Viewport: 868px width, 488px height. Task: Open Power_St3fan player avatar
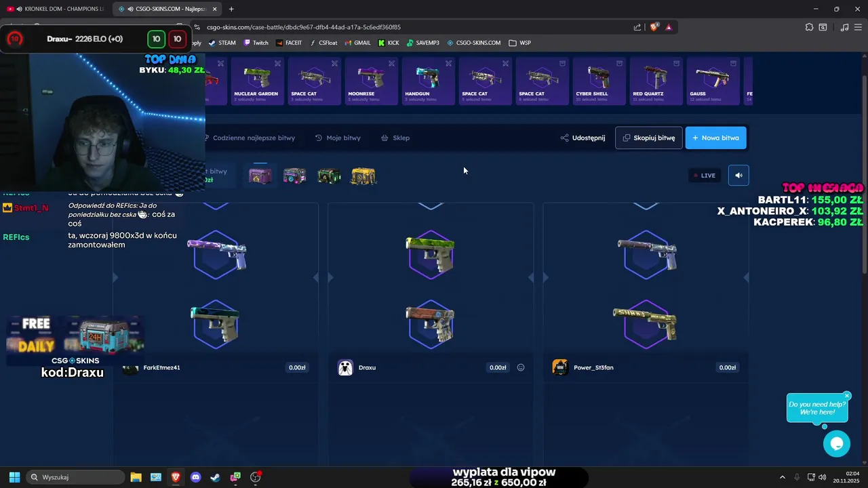pyautogui.click(x=560, y=367)
